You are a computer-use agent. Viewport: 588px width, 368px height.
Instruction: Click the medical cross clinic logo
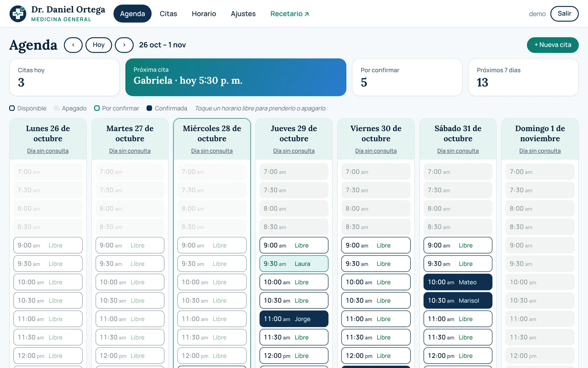18,14
